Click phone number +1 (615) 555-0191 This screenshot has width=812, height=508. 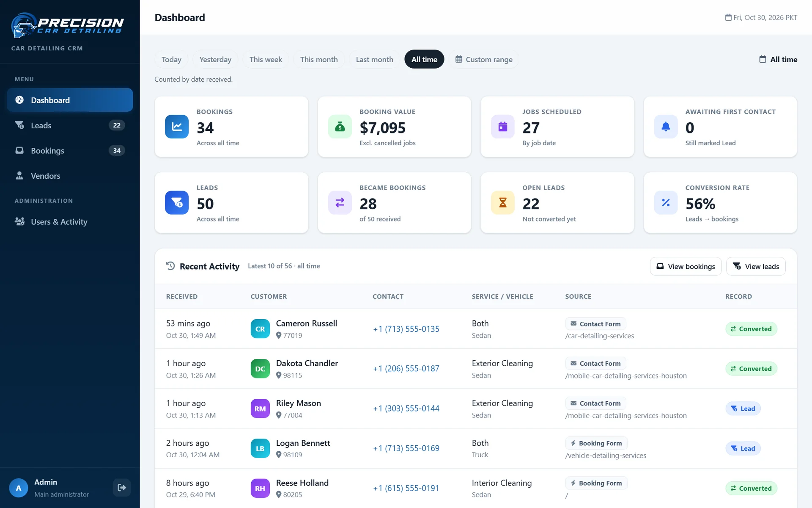tap(406, 488)
